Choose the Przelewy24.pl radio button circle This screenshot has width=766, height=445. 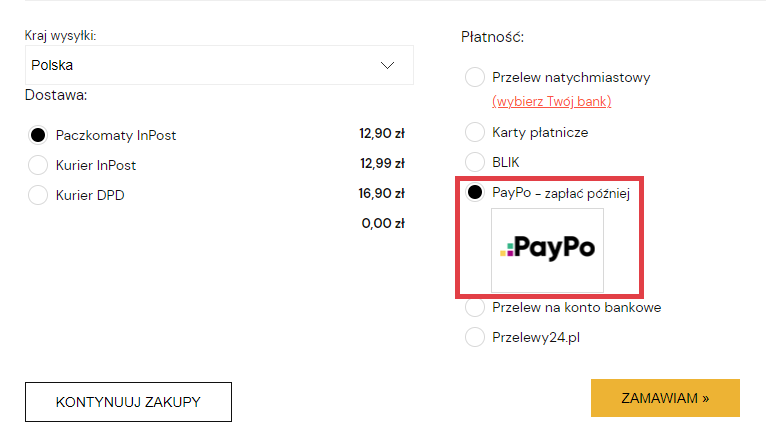coord(475,338)
